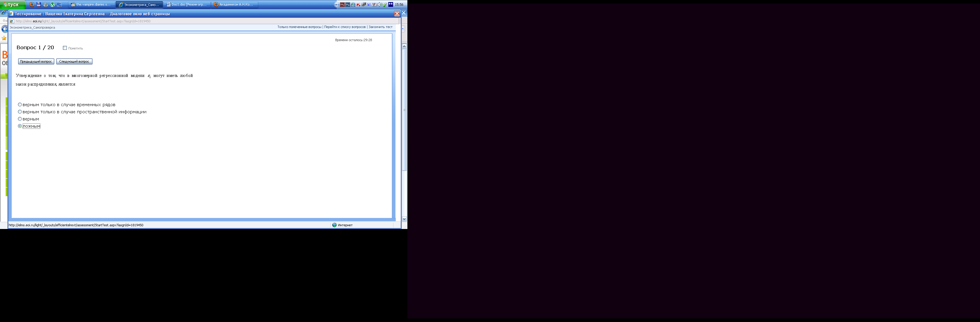Open the dropdown arrow in background IE toolbar
This screenshot has height=322, width=980.
coord(403,29)
